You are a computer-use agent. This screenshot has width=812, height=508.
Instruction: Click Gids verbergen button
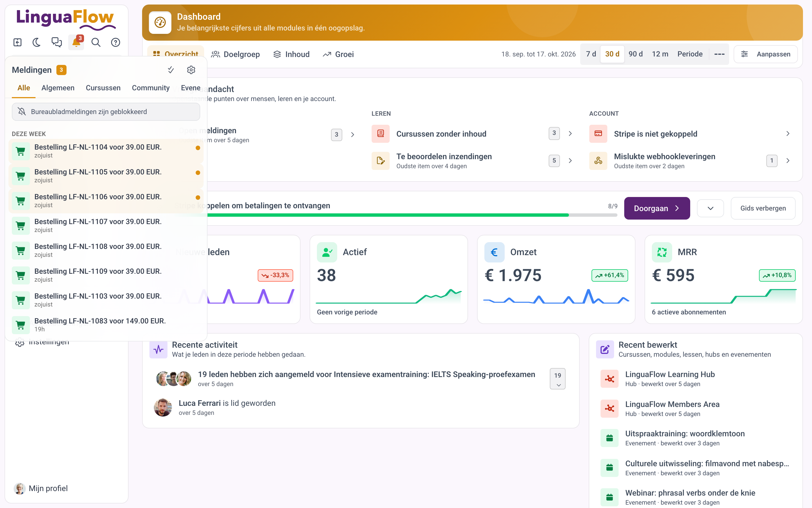pos(763,208)
